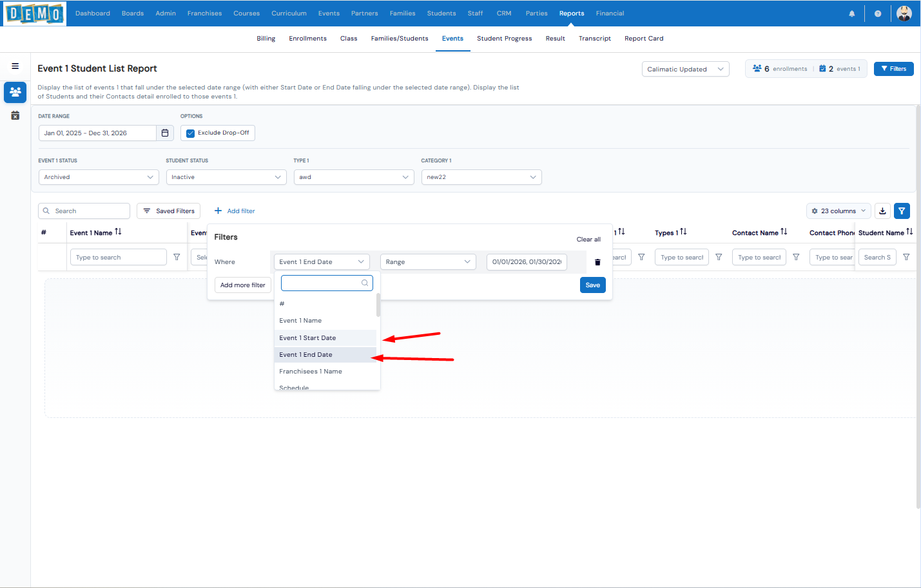Open the calendar icon in left sidebar
Image resolution: width=921 pixels, height=588 pixels.
click(15, 116)
